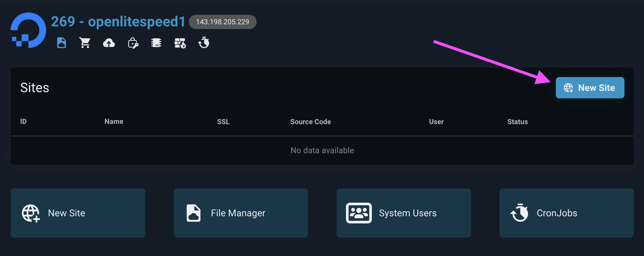Click the file manager icon in the top toolbar
The image size is (644, 256).
click(x=62, y=43)
